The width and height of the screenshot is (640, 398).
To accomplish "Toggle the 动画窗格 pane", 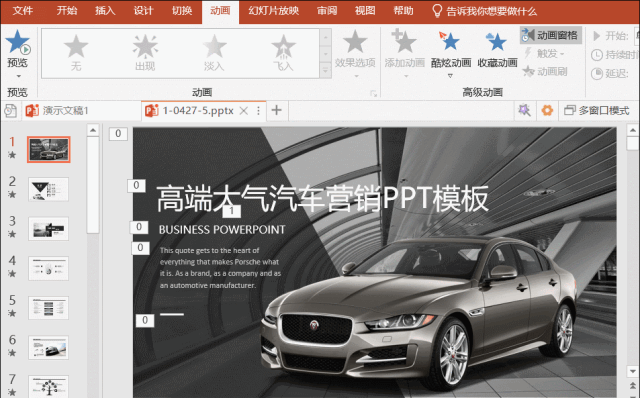I will (550, 36).
